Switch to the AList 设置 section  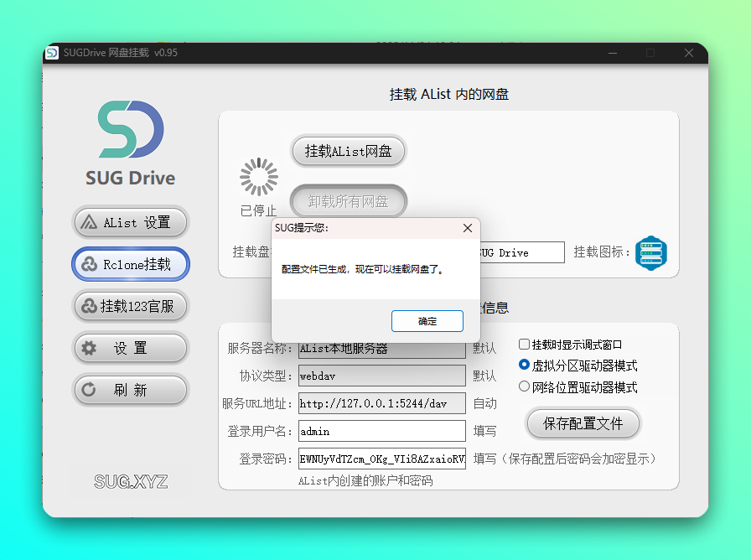[x=130, y=222]
